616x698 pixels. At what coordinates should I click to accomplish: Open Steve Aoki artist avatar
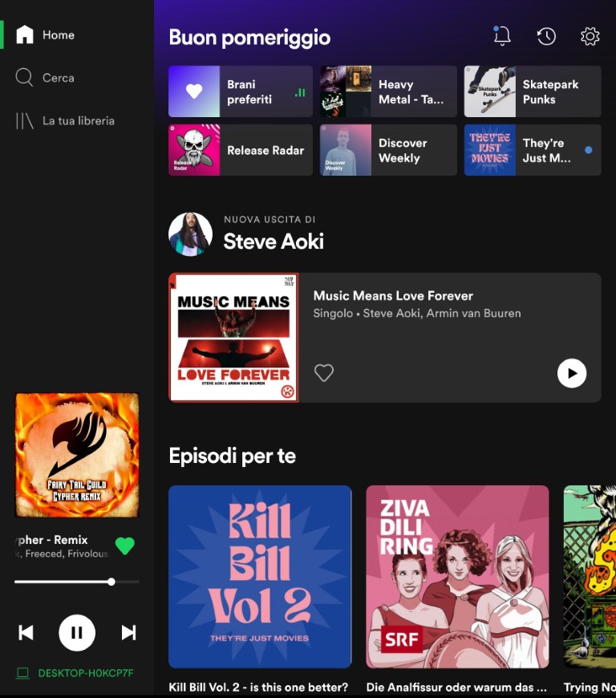pos(191,234)
